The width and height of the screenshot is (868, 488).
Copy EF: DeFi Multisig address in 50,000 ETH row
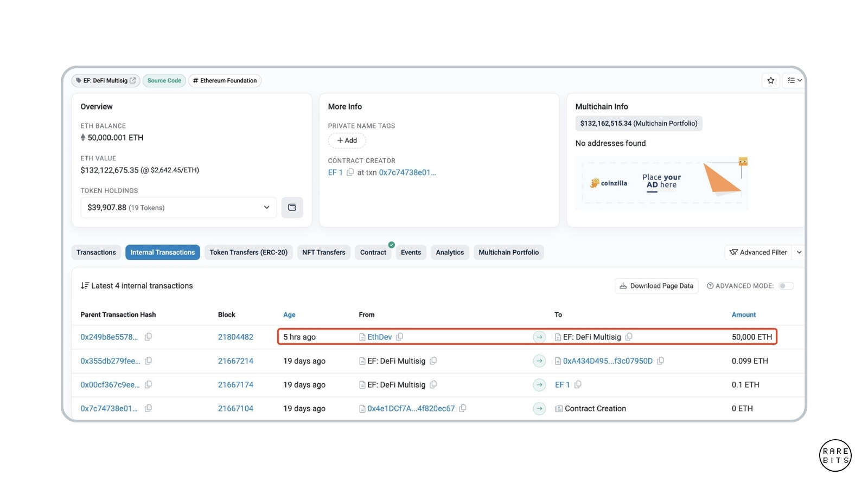click(629, 337)
